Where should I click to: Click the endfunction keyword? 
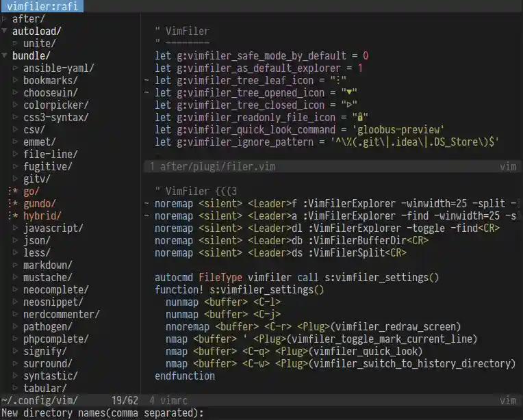185,376
